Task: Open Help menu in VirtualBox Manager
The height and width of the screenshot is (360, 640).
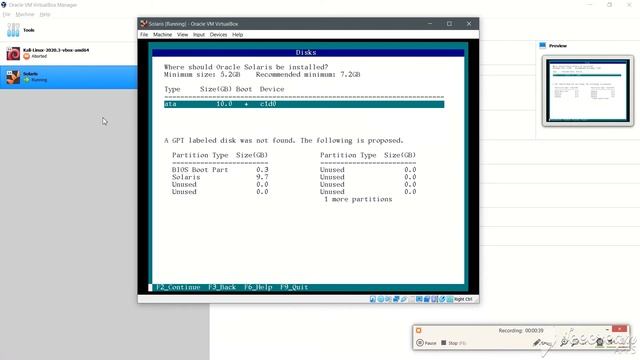Action: pos(45,14)
